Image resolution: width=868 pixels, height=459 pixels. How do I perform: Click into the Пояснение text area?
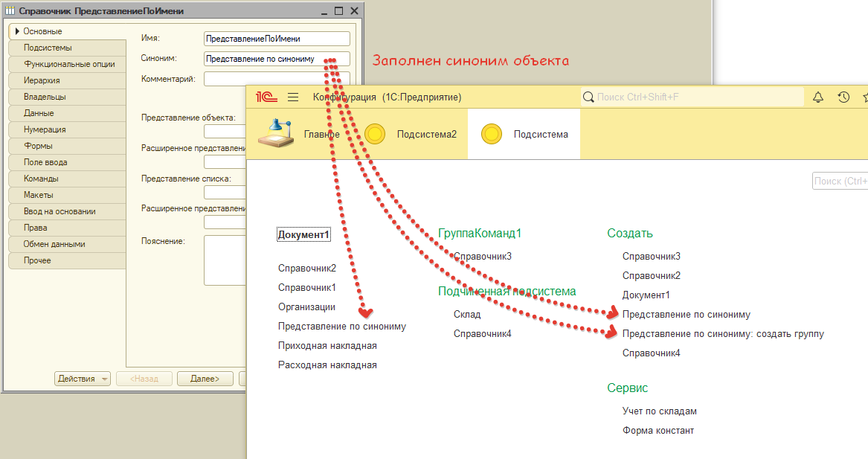point(225,260)
